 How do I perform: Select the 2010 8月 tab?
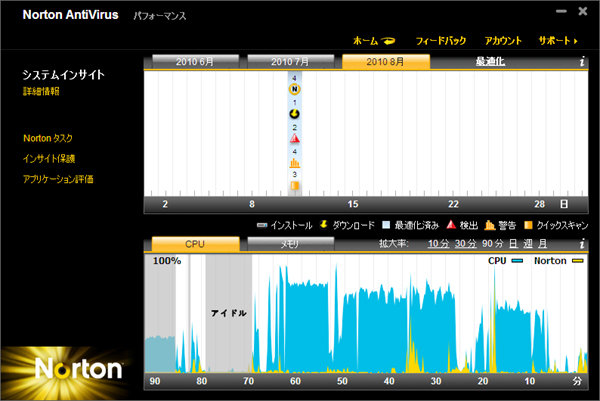[x=386, y=62]
